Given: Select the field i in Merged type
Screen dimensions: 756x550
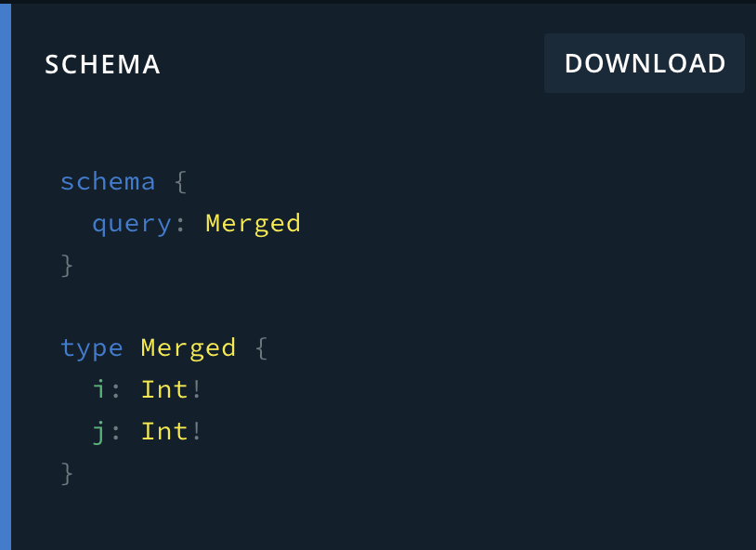Looking at the screenshot, I should [101, 389].
